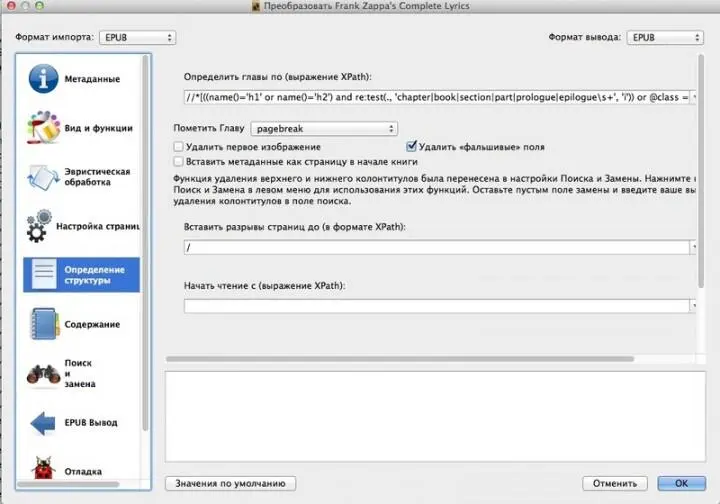Click the Page setup gears icon
This screenshot has width=720, height=504.
point(39,226)
